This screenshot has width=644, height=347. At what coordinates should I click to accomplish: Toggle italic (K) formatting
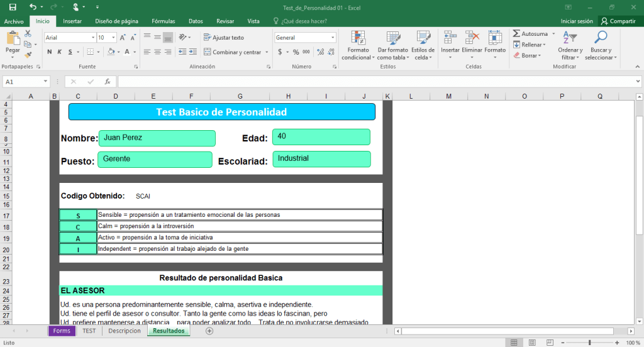[x=59, y=52]
